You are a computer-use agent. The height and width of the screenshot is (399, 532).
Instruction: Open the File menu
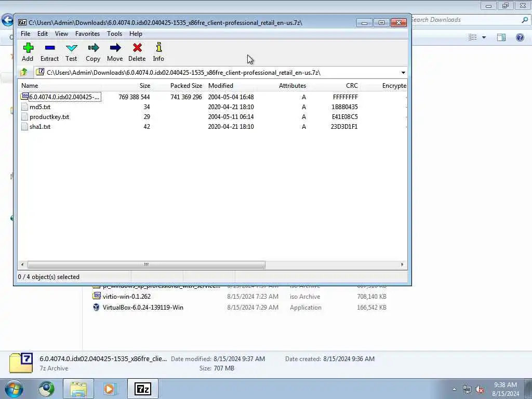[25, 34]
